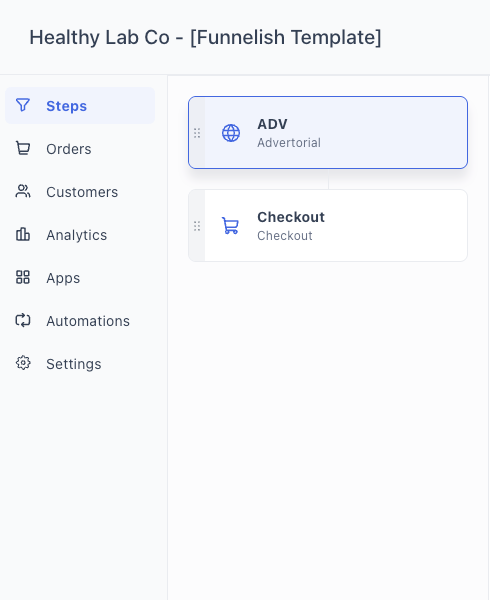This screenshot has height=600, width=490.
Task: View the Analytics section
Action: pyautogui.click(x=80, y=235)
